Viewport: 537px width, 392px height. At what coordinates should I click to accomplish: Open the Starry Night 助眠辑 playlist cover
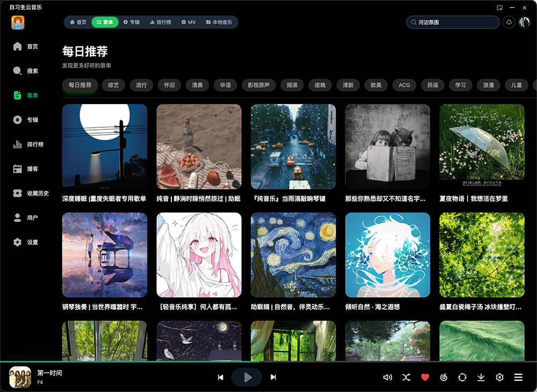pyautogui.click(x=293, y=255)
